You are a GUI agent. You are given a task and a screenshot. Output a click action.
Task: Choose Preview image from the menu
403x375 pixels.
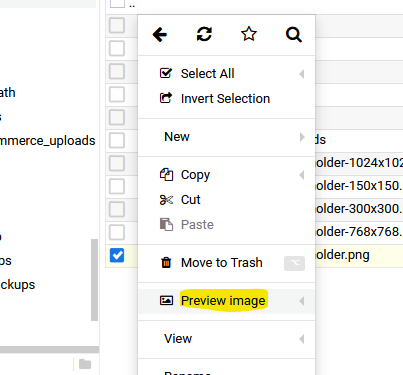(223, 301)
